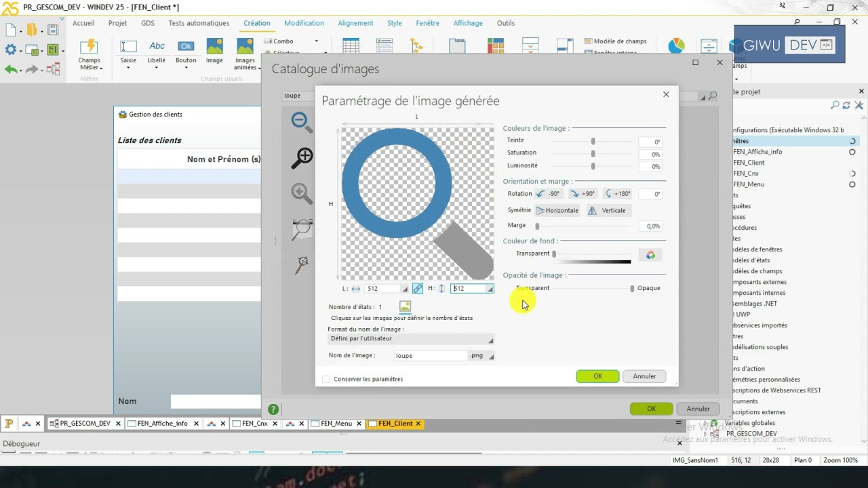The image size is (868, 488).
Task: Adjust the Saturation slider
Action: (x=593, y=154)
